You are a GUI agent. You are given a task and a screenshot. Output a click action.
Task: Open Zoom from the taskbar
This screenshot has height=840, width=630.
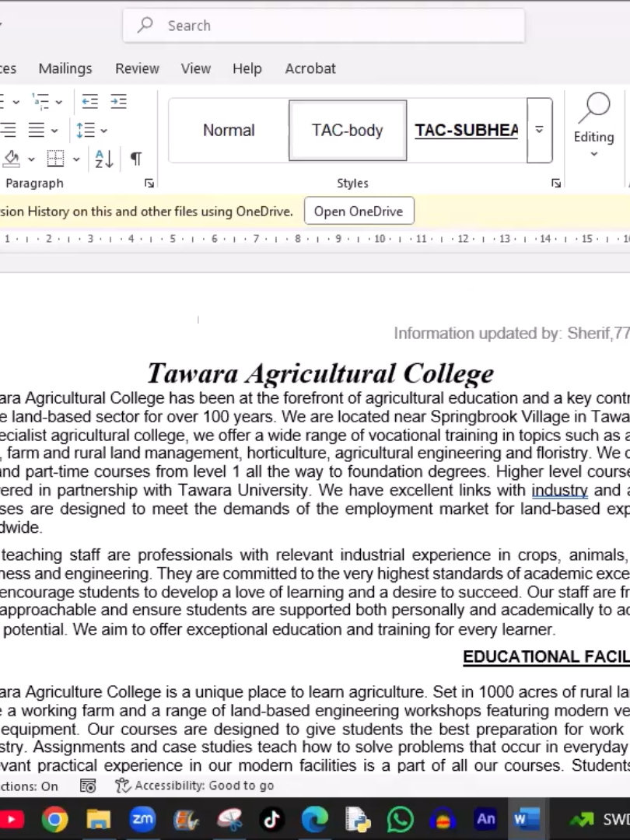point(142,819)
